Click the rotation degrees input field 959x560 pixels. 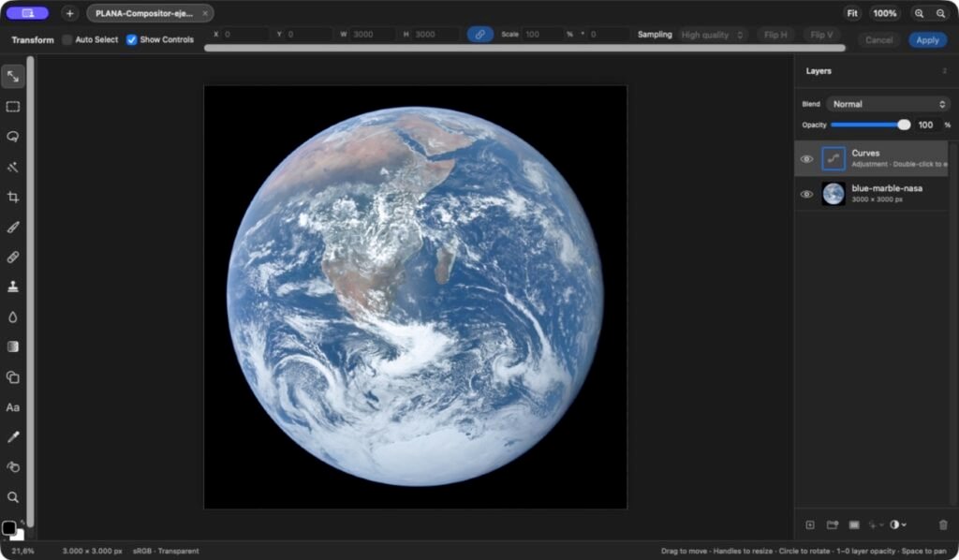click(x=609, y=35)
